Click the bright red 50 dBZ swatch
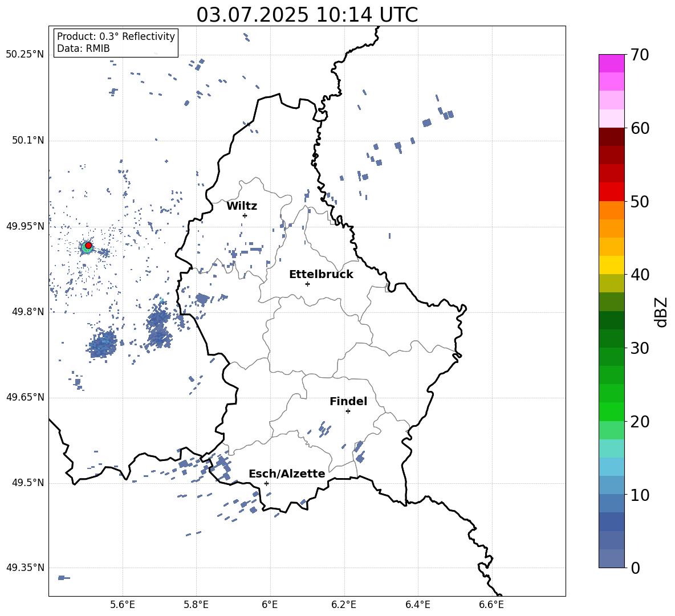Viewport: 675px width, 616px height. coord(612,192)
